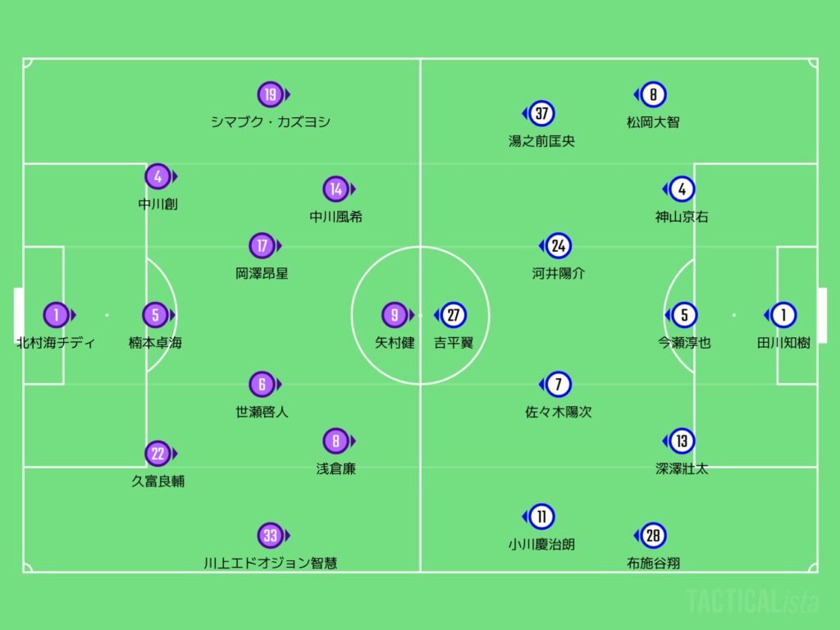The image size is (840, 630).
Task: Select white player marker number 24
Action: click(x=559, y=245)
